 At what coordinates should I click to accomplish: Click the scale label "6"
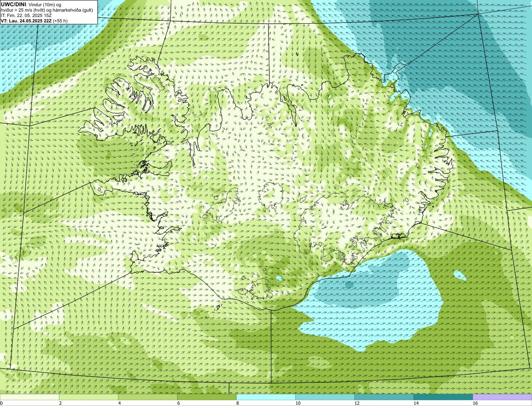coord(178,403)
